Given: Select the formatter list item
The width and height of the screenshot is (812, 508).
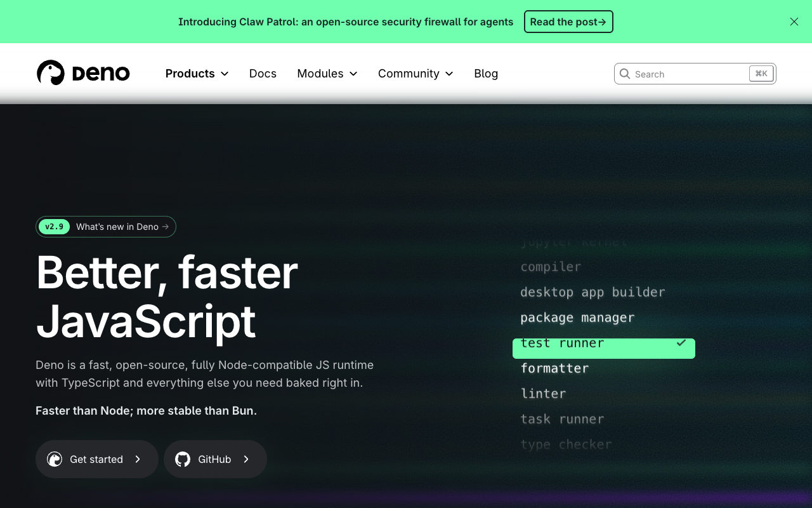Looking at the screenshot, I should pyautogui.click(x=554, y=368).
